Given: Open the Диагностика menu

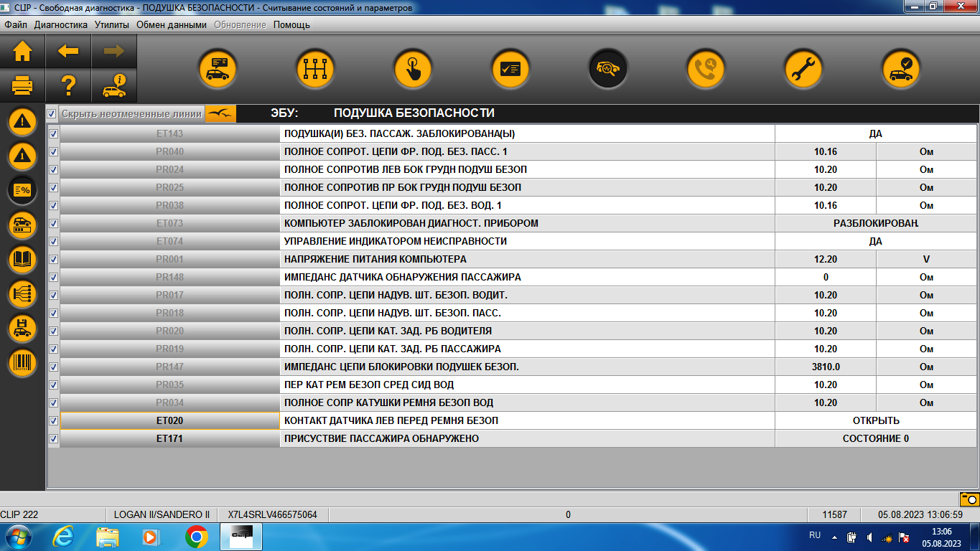Looking at the screenshot, I should (61, 24).
